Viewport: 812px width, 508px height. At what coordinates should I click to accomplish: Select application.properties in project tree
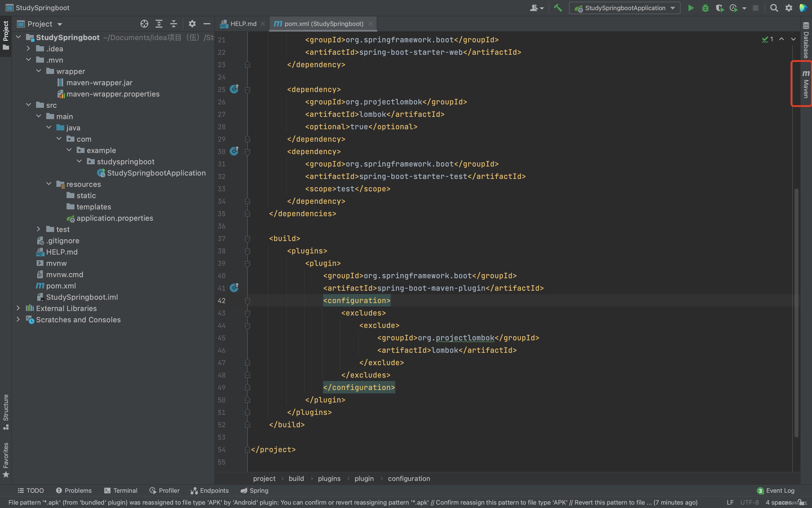tap(110, 218)
